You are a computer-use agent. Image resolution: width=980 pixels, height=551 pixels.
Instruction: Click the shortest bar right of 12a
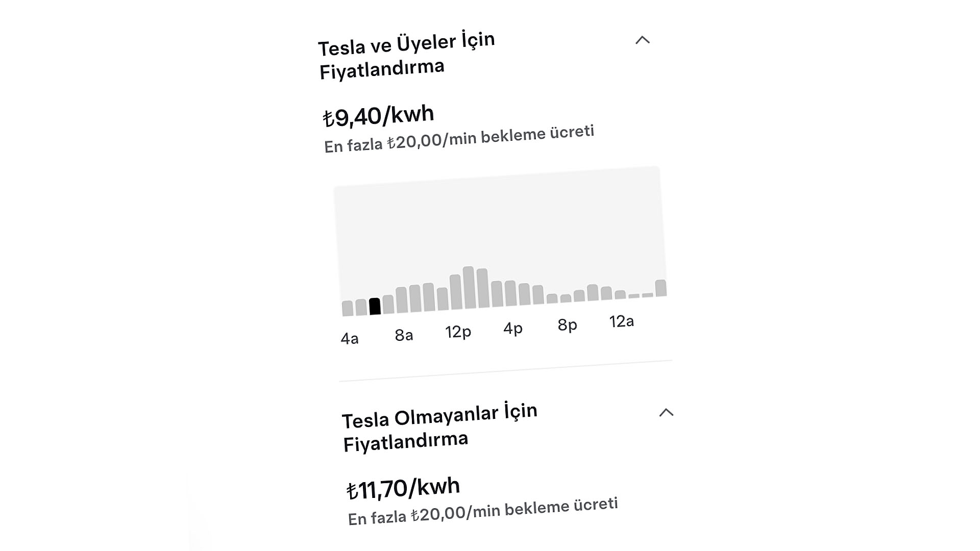(x=634, y=296)
